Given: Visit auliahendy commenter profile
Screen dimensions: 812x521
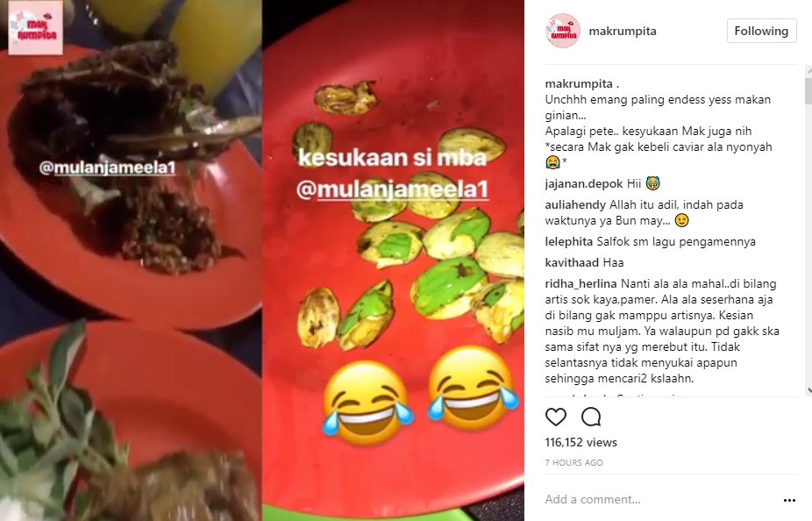Looking at the screenshot, I should (575, 204).
